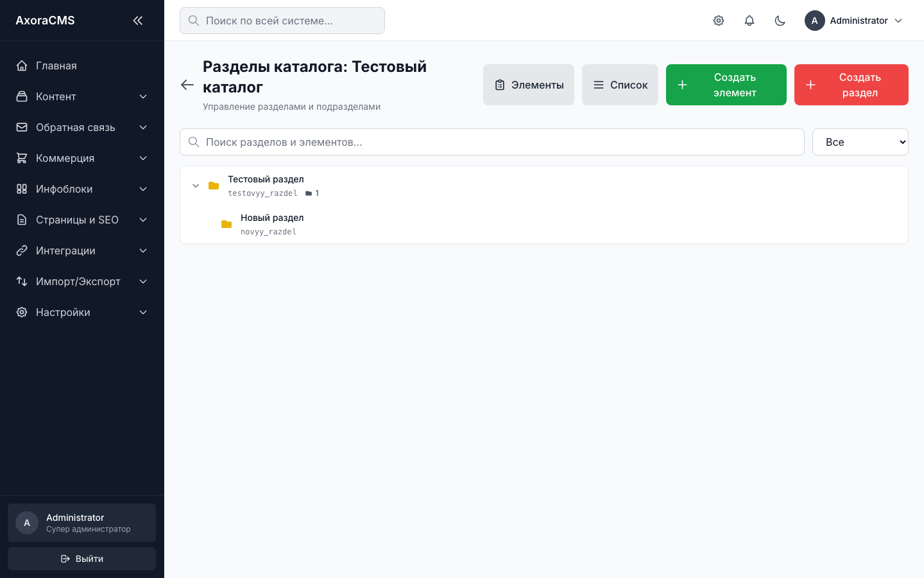
Task: Click the Инфоблоки grid icon
Action: [22, 189]
